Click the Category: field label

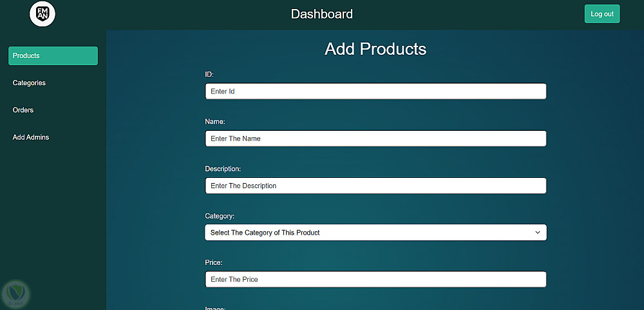(220, 216)
